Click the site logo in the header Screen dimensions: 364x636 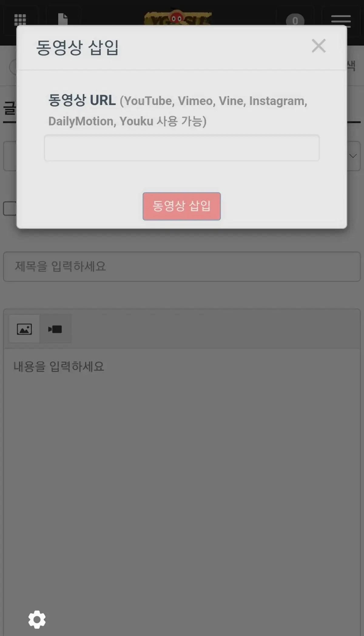tap(177, 17)
